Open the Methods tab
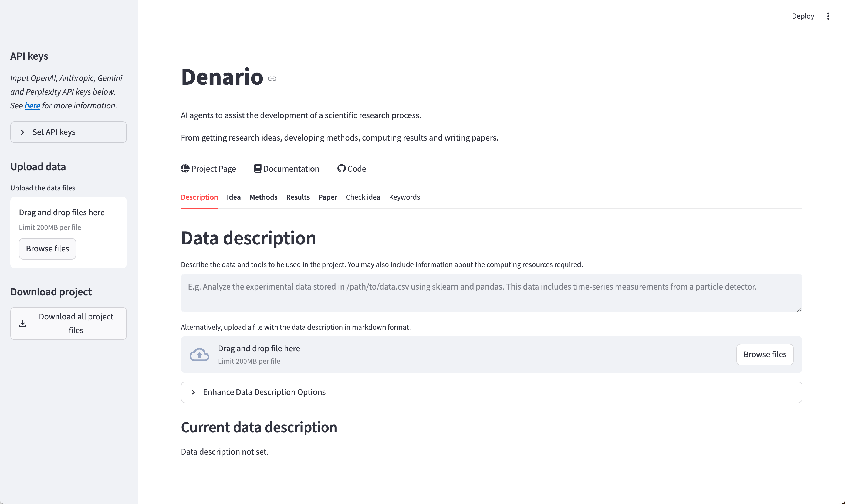 [x=263, y=197]
